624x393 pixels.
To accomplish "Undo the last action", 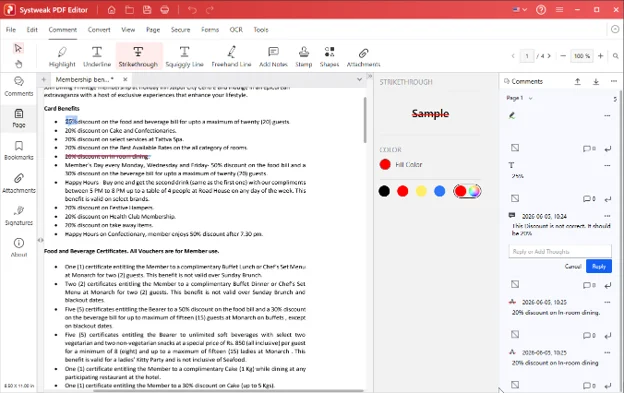I will [x=192, y=10].
